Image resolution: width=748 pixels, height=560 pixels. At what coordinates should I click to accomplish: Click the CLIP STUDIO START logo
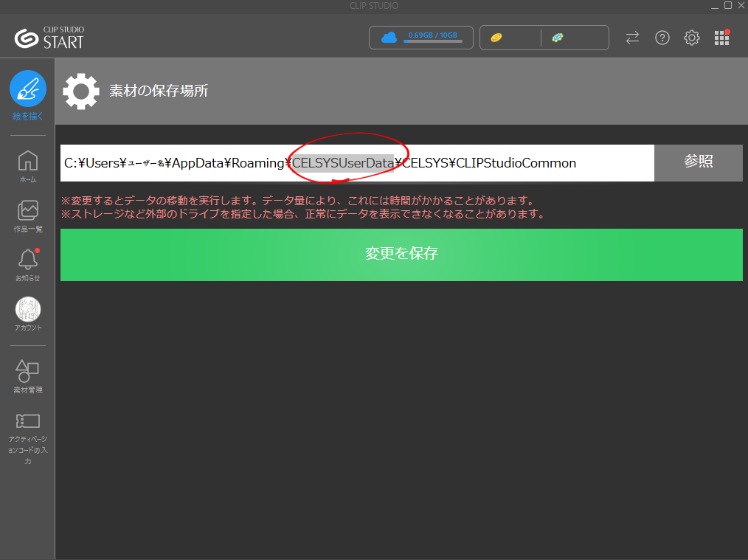pos(49,37)
